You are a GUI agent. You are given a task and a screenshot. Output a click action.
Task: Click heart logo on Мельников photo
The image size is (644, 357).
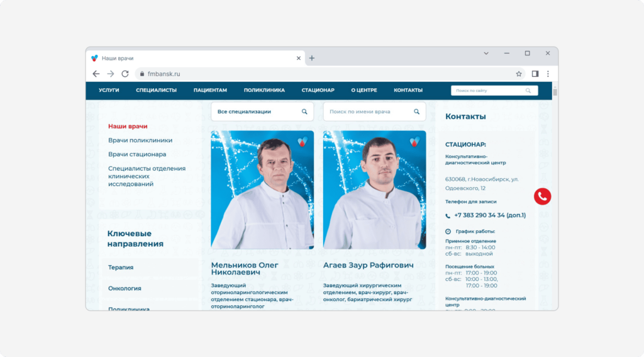[x=303, y=142]
